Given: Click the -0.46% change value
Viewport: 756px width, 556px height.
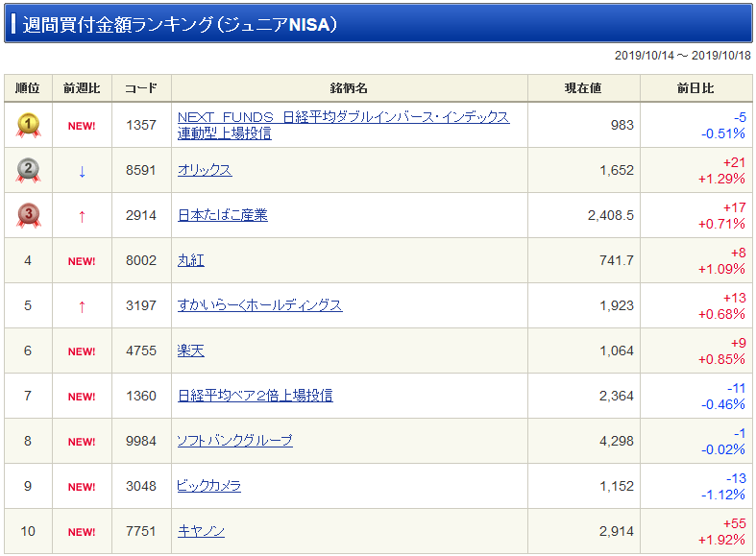Looking at the screenshot, I should (723, 404).
